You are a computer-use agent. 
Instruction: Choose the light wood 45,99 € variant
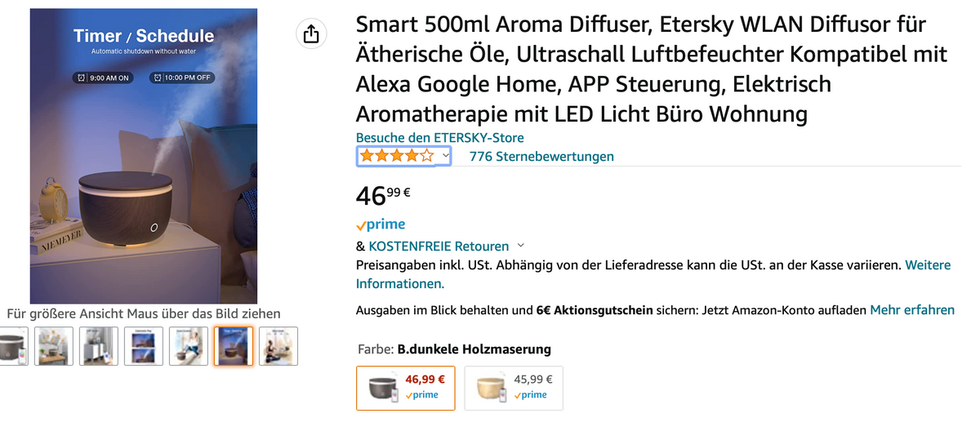click(x=514, y=387)
